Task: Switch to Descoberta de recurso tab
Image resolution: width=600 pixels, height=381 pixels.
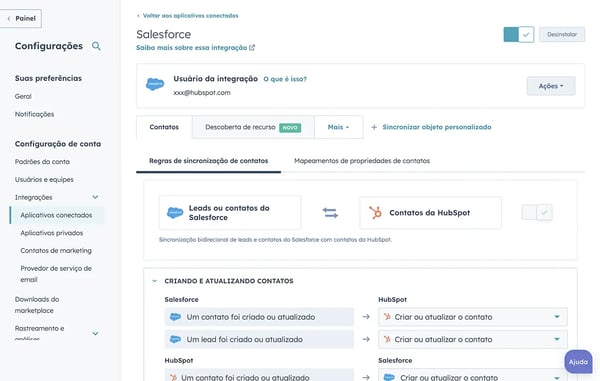Action: pos(253,127)
